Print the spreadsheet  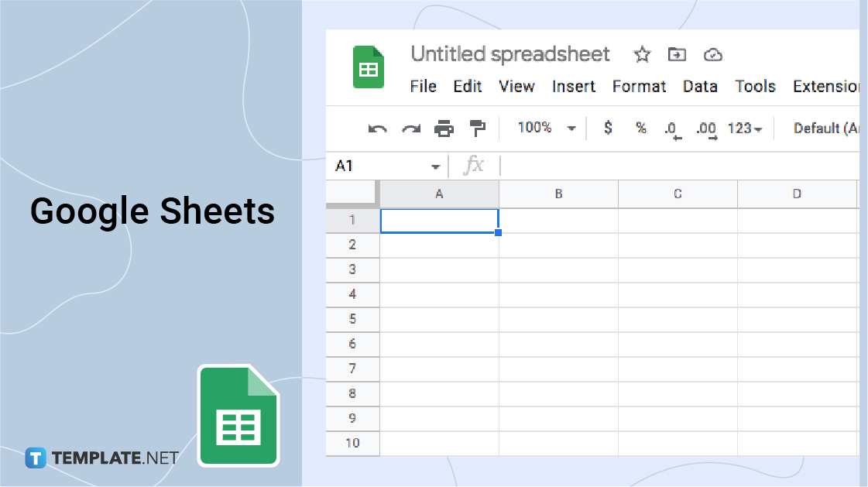click(444, 129)
